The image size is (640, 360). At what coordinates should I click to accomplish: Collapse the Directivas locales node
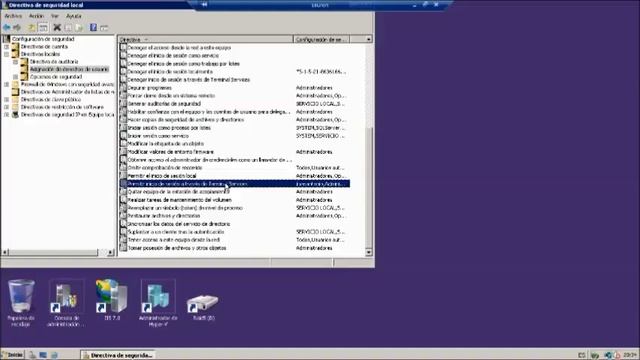(x=7, y=54)
